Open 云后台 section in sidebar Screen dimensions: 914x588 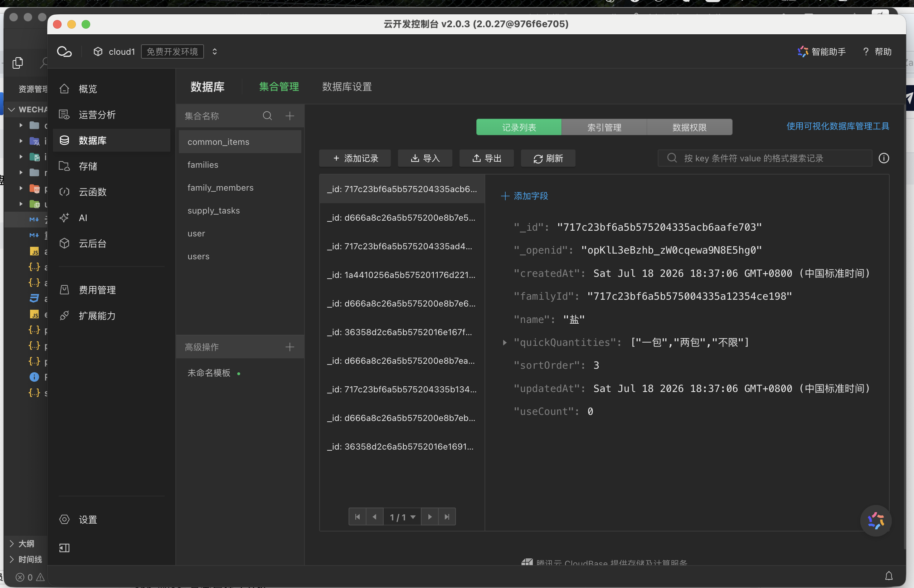(x=112, y=243)
